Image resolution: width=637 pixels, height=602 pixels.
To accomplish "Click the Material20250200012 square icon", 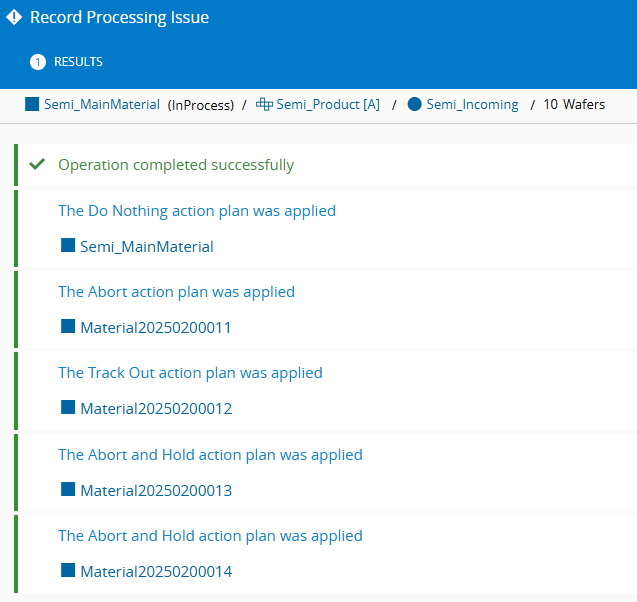I will (68, 407).
